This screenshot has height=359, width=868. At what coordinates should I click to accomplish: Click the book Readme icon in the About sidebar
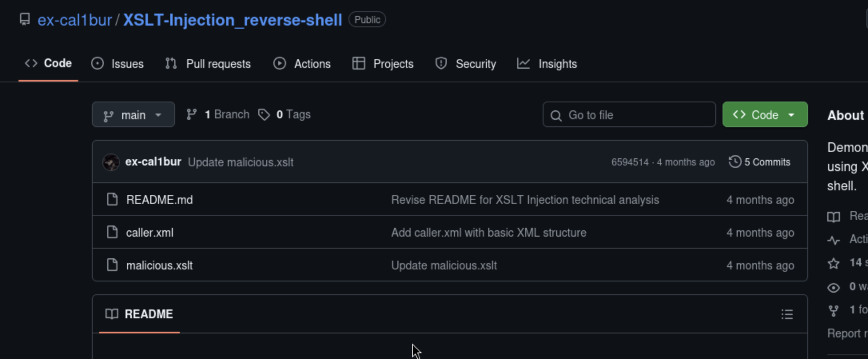[x=834, y=217]
